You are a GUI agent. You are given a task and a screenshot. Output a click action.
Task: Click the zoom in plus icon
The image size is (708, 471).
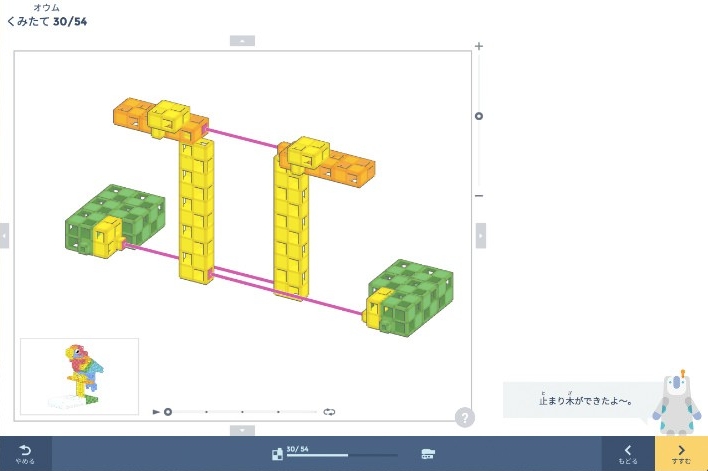[479, 46]
